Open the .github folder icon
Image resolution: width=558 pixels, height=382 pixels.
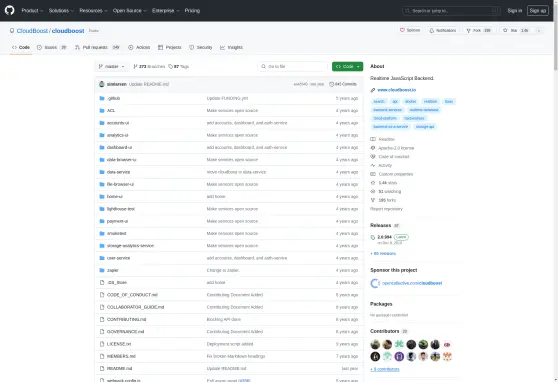tap(102, 98)
